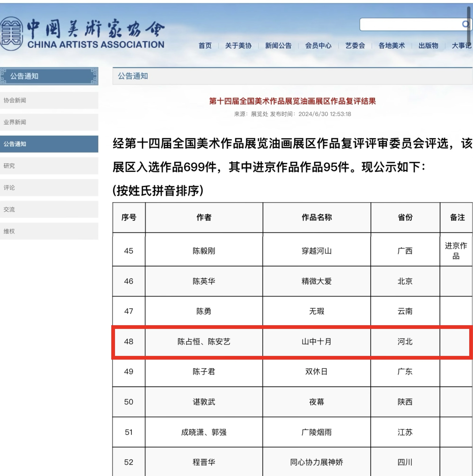Select the 艺委会 navigation item
Viewport: 473px width, 476px height.
click(355, 46)
